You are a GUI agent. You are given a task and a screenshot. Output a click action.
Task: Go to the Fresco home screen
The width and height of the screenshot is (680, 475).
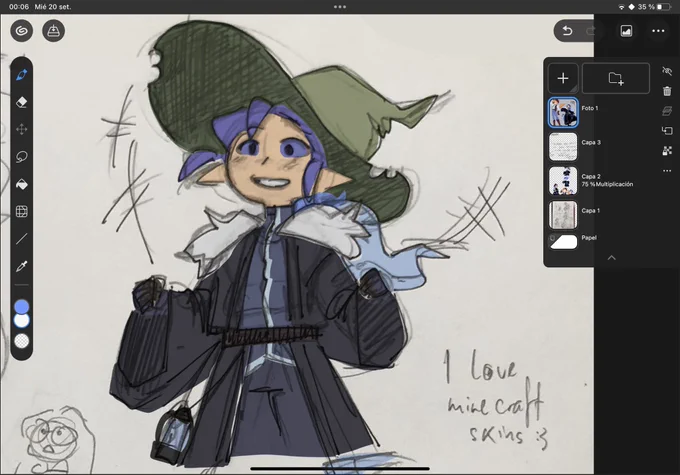point(21,31)
